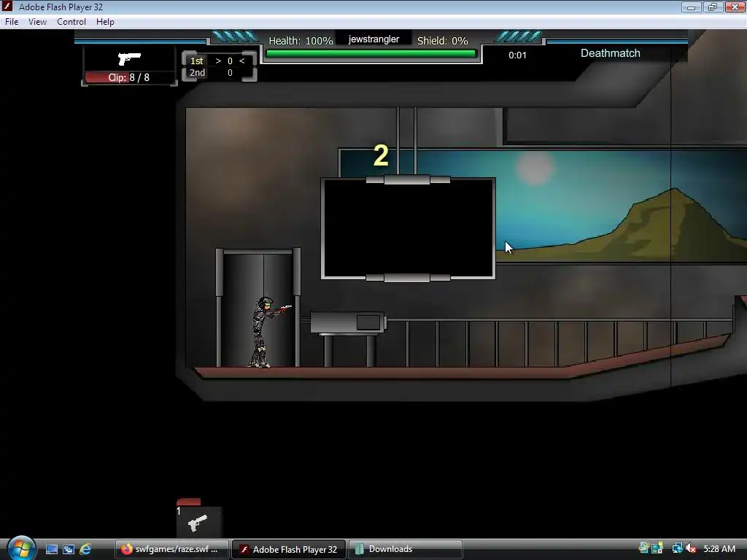
Task: Click the Clip 8 / 8 ammo bar
Action: click(128, 77)
